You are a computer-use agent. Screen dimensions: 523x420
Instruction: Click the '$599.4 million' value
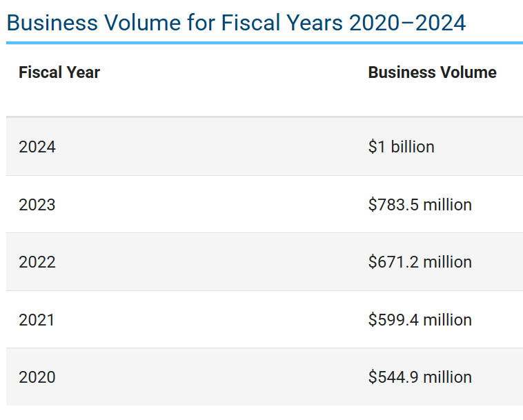point(420,320)
